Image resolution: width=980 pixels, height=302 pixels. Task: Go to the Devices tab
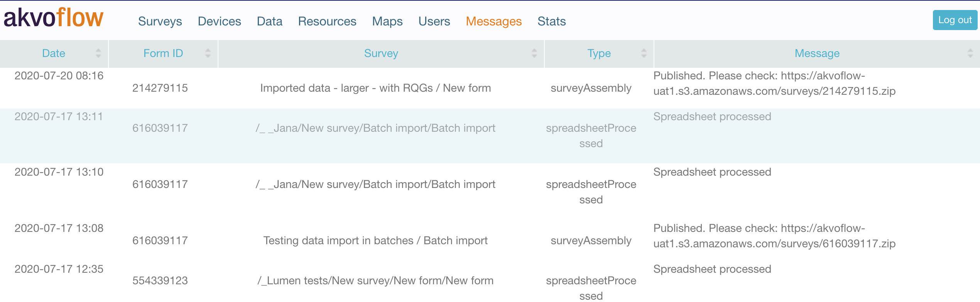click(220, 21)
